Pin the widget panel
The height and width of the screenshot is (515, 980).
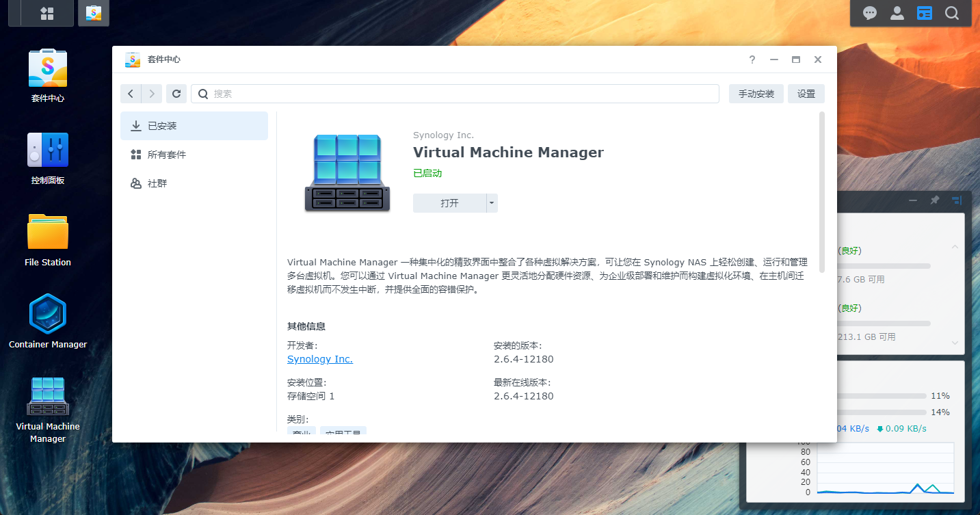click(x=935, y=200)
